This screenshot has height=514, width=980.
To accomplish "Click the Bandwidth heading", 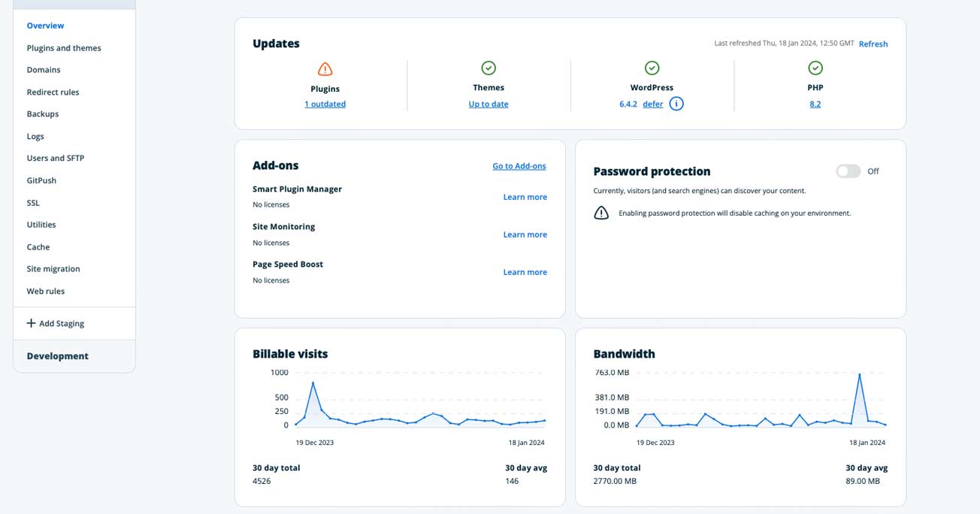I will pos(624,354).
